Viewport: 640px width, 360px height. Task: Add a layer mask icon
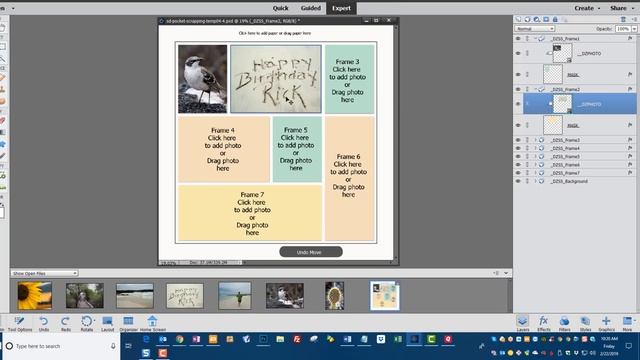tap(546, 19)
